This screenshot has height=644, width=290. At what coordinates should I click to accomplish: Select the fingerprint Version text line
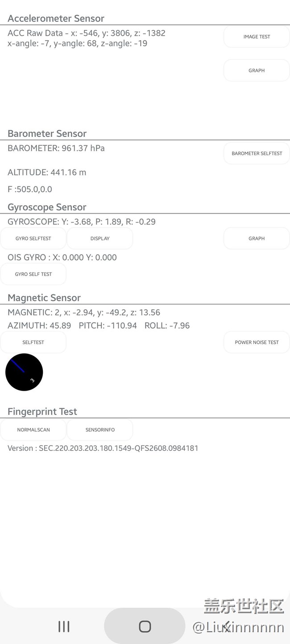tap(103, 448)
